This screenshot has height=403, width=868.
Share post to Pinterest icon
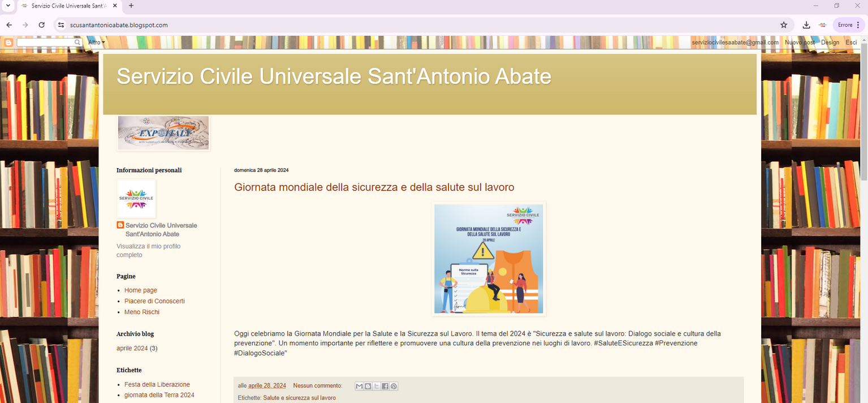394,386
